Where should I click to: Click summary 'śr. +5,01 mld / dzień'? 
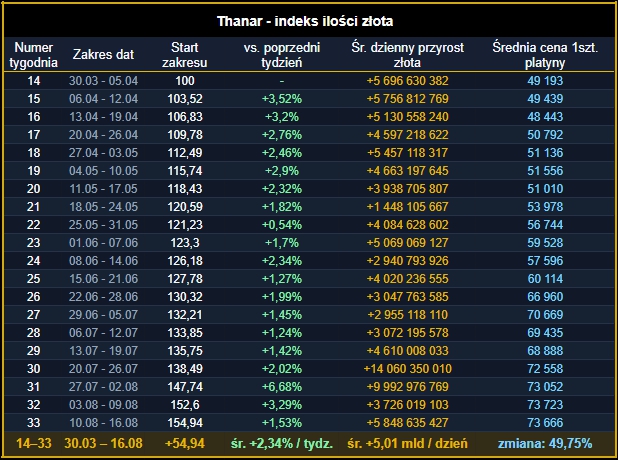pyautogui.click(x=408, y=443)
